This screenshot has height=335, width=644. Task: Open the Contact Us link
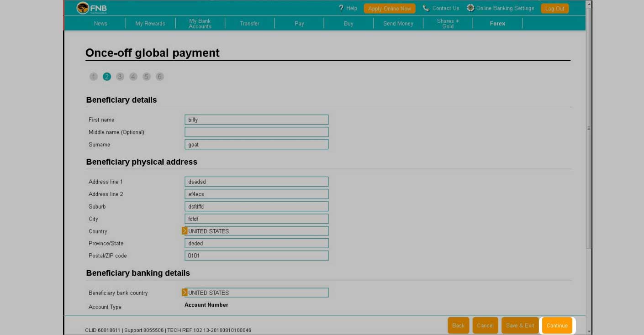point(446,8)
